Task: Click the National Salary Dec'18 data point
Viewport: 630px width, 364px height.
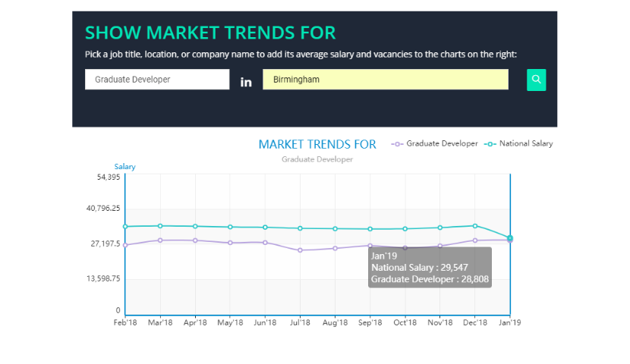Action: coord(475,226)
